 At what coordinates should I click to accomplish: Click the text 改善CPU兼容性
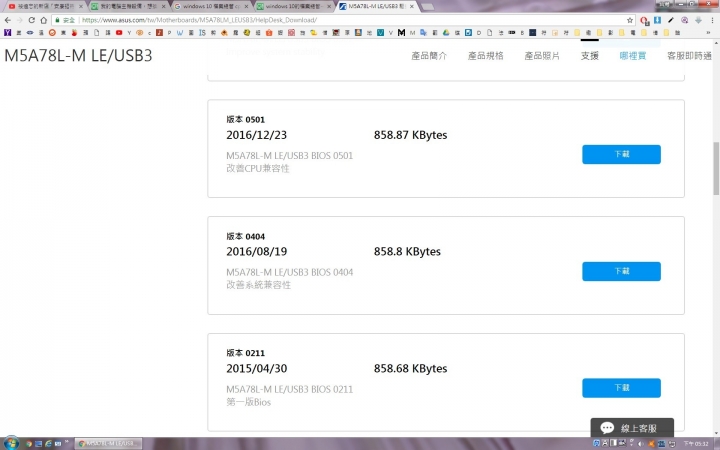258,169
